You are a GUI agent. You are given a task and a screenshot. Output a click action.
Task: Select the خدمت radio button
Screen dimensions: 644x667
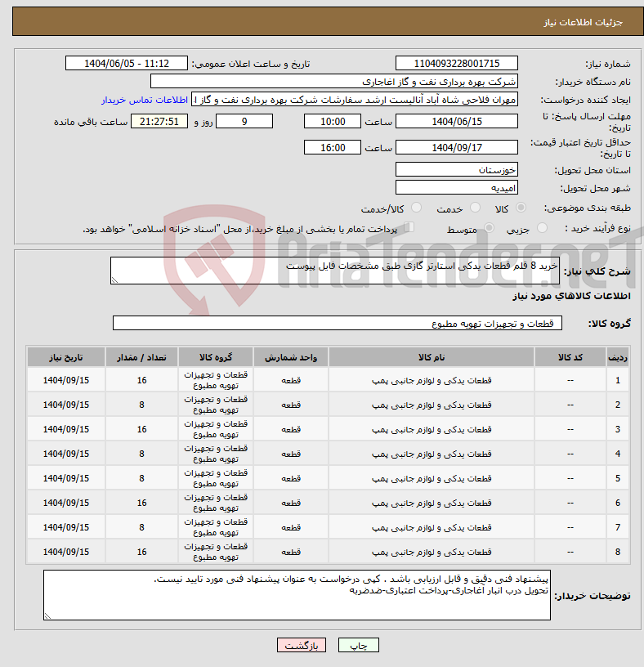(x=475, y=208)
